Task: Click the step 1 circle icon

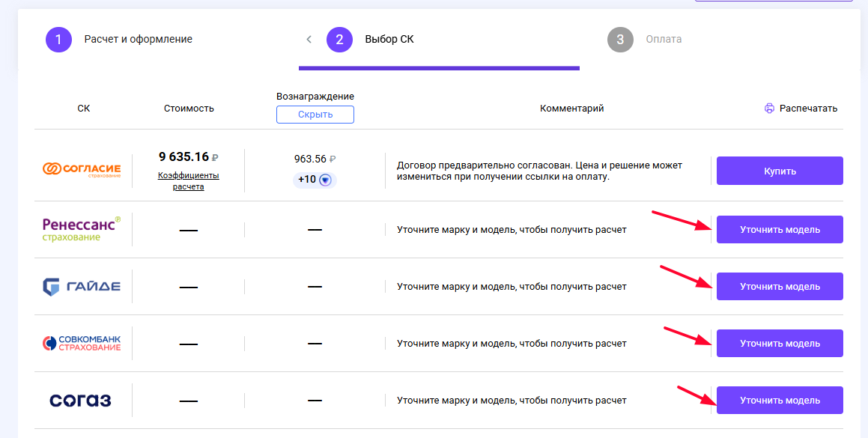Action: [x=58, y=40]
